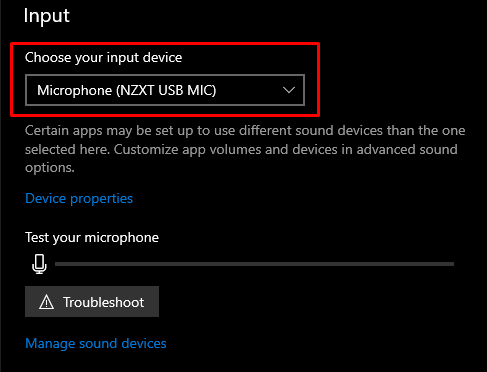Viewport: 487px width, 372px height.
Task: Click the microphone test level bar
Action: 254,264
